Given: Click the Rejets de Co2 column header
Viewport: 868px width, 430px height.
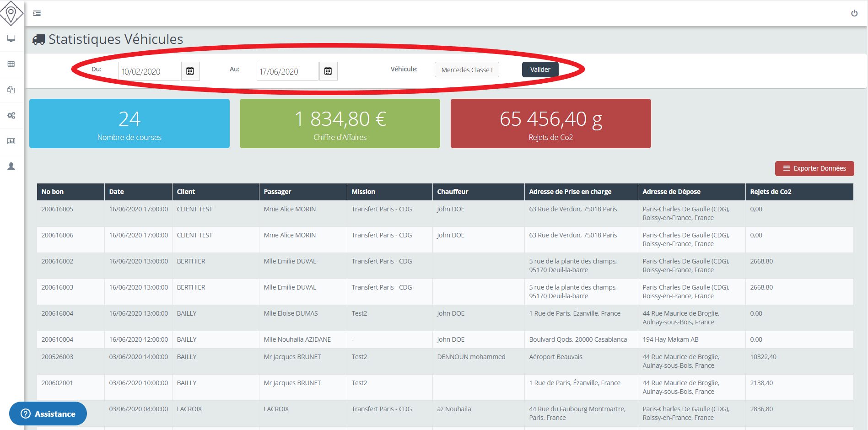Looking at the screenshot, I should pos(771,192).
